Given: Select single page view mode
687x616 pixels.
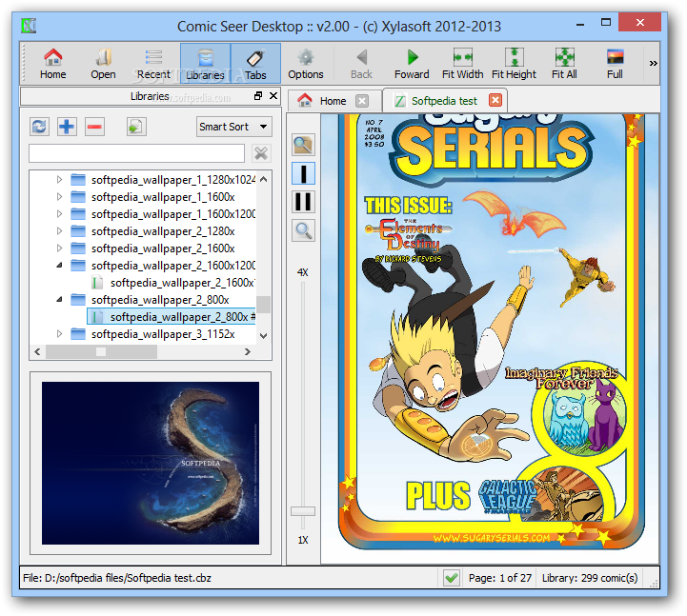Looking at the screenshot, I should pyautogui.click(x=303, y=173).
